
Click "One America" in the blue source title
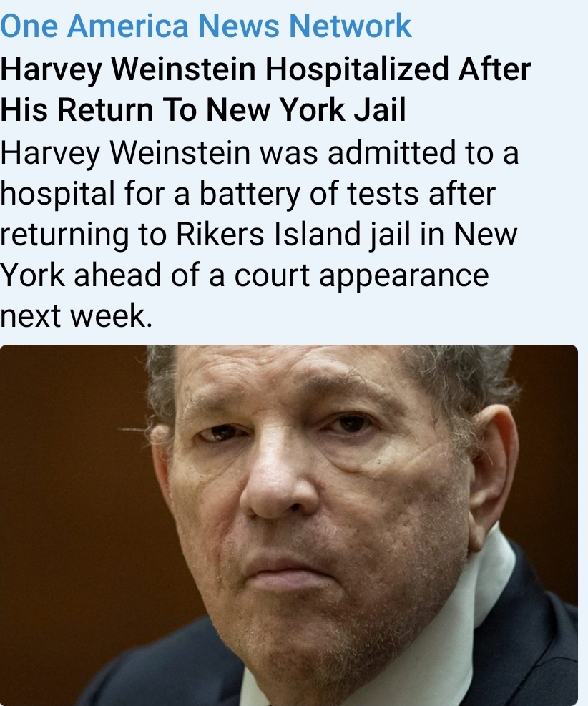click(94, 26)
